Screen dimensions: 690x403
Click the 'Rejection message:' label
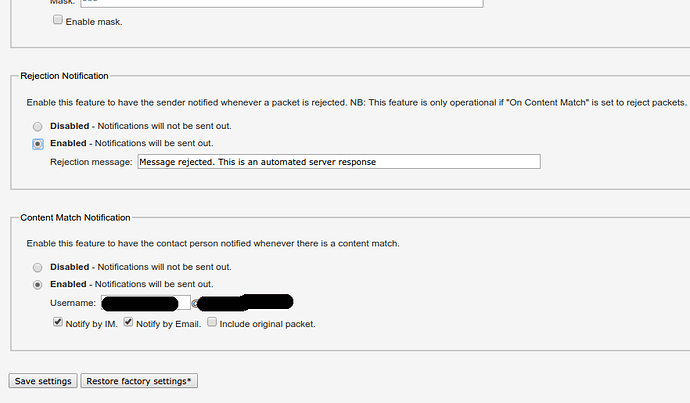91,162
